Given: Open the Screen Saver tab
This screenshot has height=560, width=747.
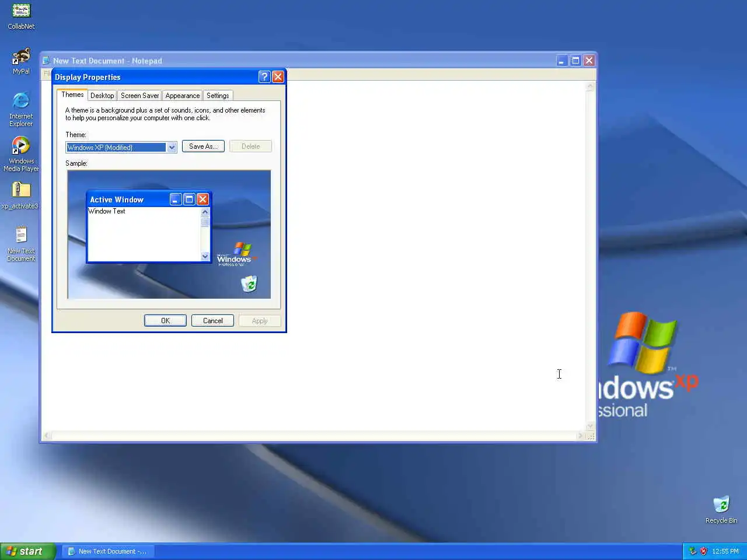Looking at the screenshot, I should tap(139, 96).
